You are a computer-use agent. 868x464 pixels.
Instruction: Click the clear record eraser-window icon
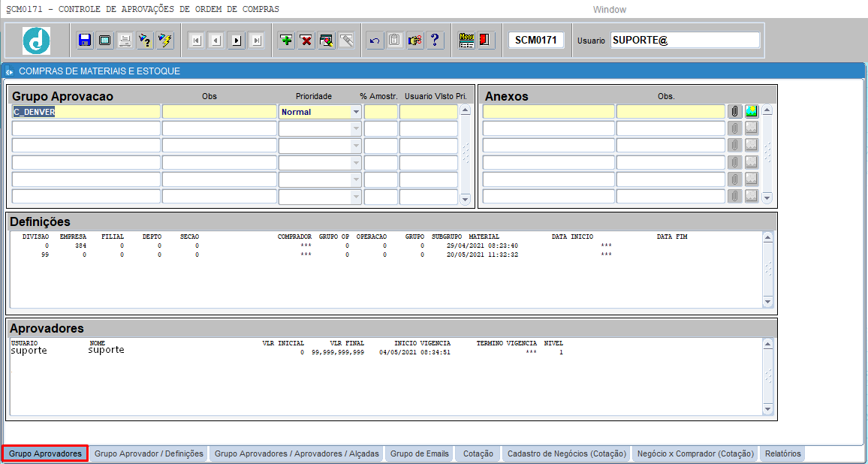pyautogui.click(x=326, y=41)
